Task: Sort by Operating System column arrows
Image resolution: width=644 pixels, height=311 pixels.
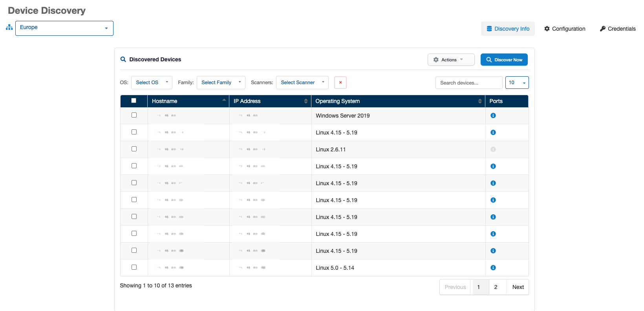Action: [x=479, y=101]
